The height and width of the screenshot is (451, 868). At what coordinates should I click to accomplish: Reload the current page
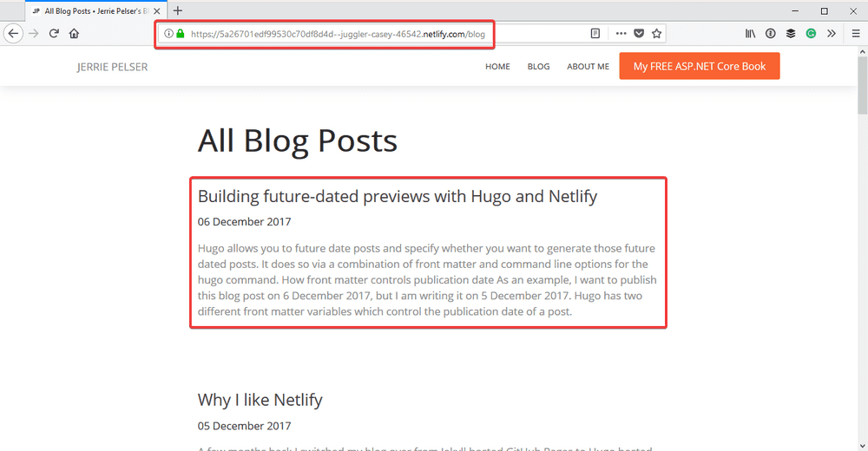pos(54,34)
